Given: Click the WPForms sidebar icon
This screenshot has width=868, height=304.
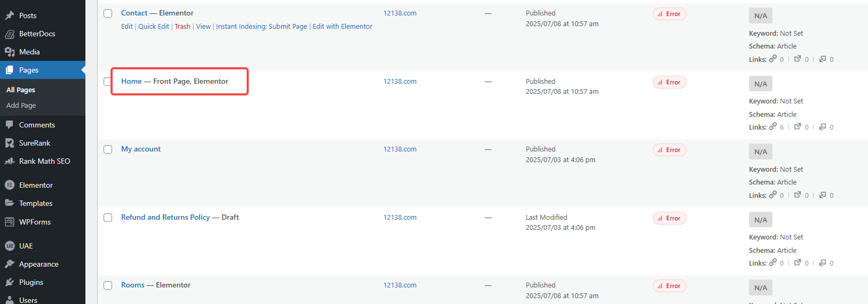Looking at the screenshot, I should point(10,222).
